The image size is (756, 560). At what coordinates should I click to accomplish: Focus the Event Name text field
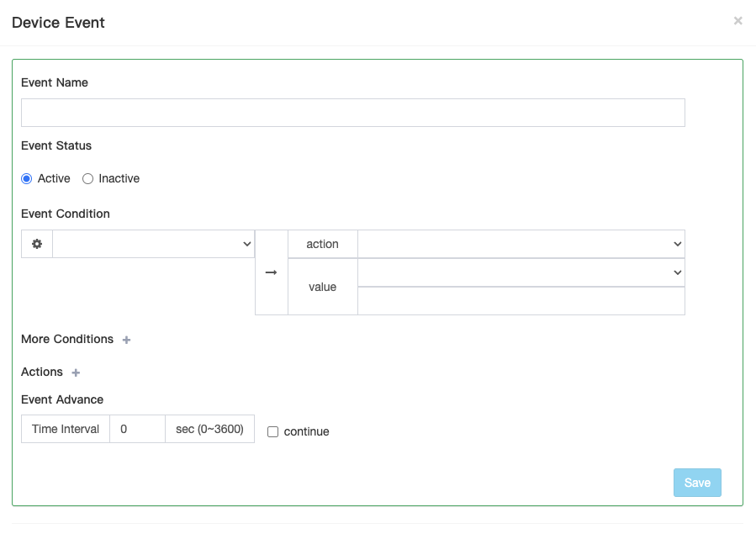pos(352,113)
